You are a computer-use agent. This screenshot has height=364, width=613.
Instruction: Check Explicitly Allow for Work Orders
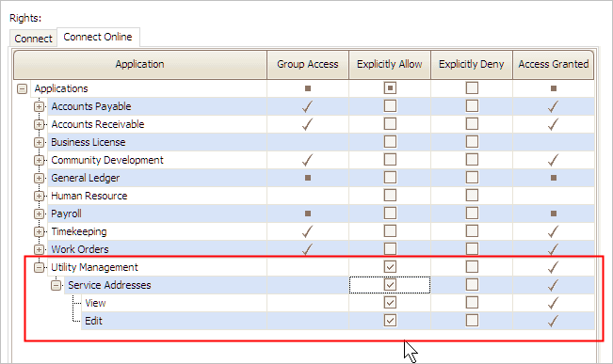(390, 249)
